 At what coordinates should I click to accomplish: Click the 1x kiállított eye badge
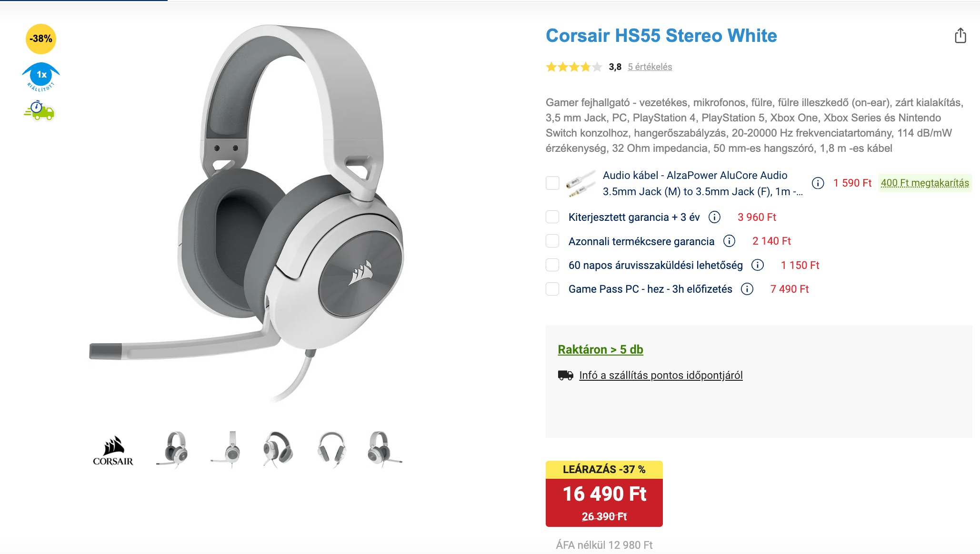click(41, 76)
